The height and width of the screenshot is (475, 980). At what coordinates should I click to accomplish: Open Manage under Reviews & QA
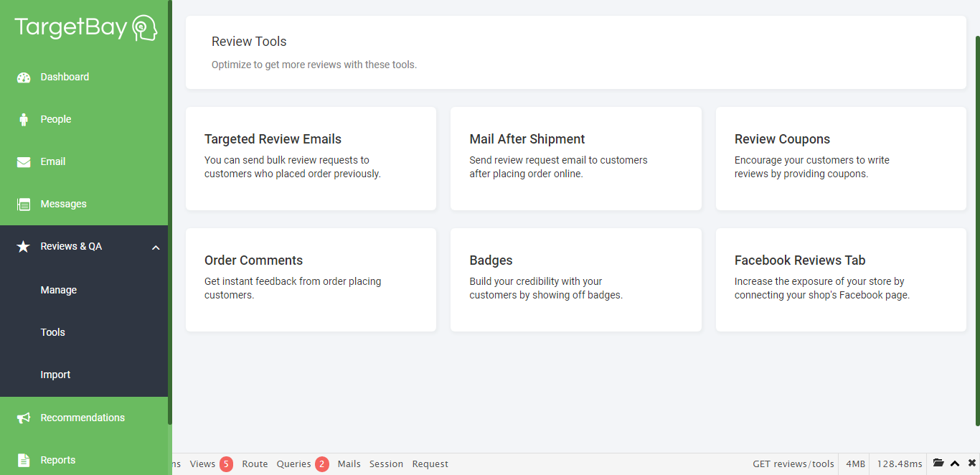[58, 290]
